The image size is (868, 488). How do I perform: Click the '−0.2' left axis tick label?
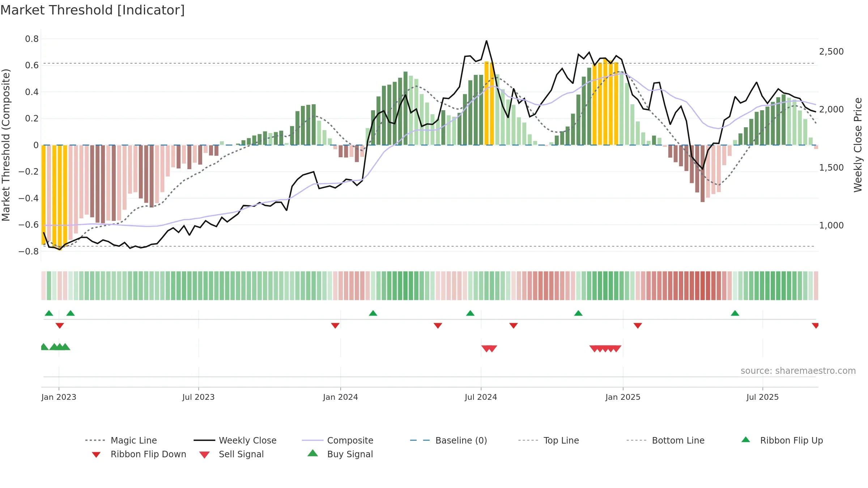tap(29, 172)
